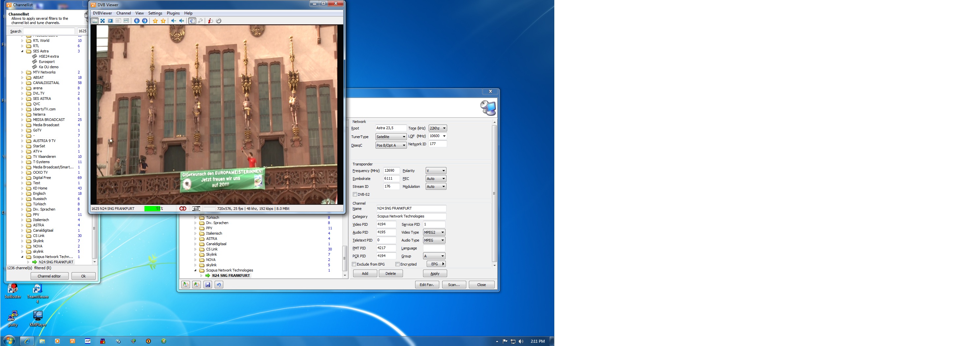The height and width of the screenshot is (346, 980).
Task: Collapse SES Astra folder in Channellist
Action: [22, 51]
